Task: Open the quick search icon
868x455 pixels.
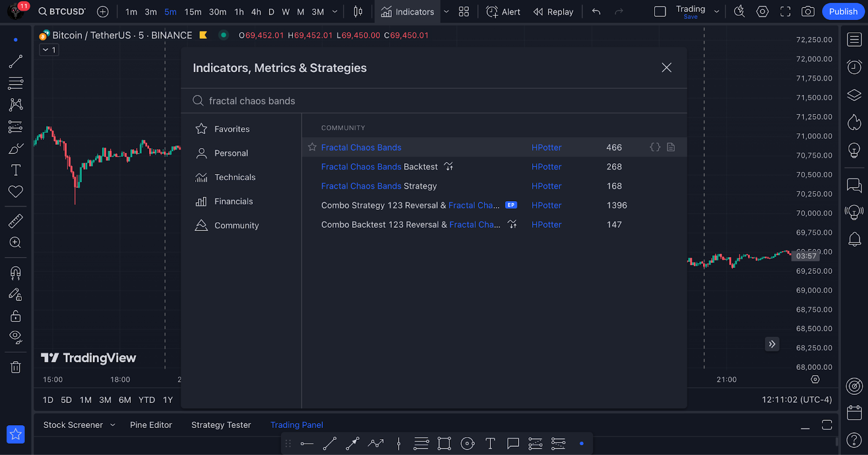Action: 739,11
